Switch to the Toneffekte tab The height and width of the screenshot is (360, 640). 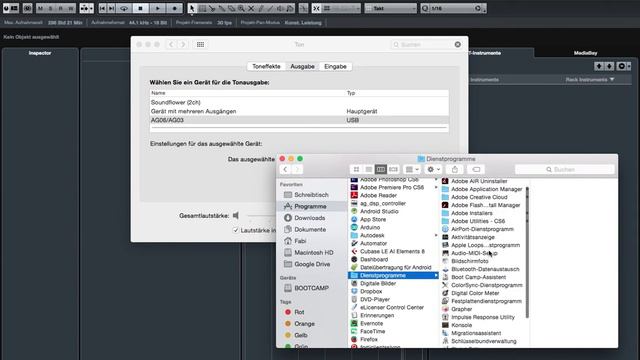click(266, 67)
